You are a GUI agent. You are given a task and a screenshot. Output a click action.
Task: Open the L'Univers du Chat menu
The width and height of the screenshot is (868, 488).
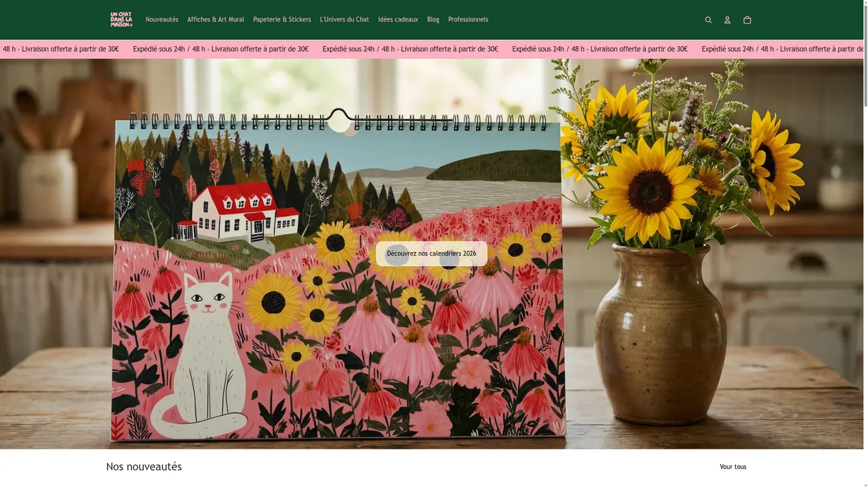[344, 20]
